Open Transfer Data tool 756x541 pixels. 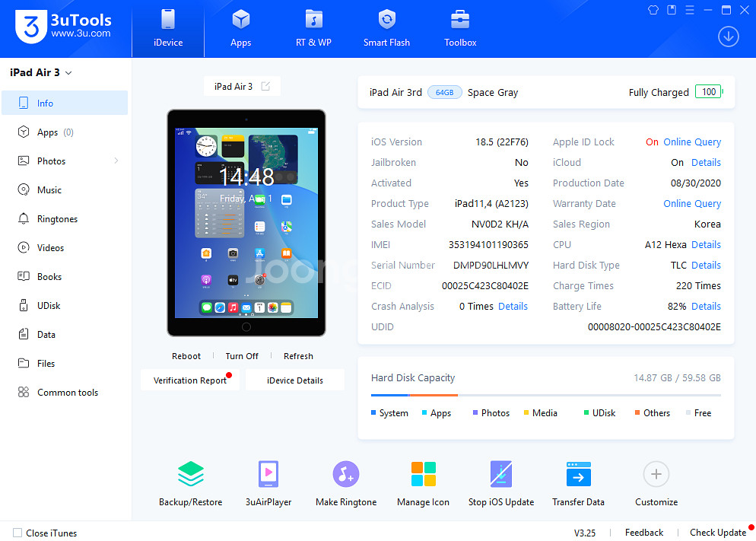578,483
